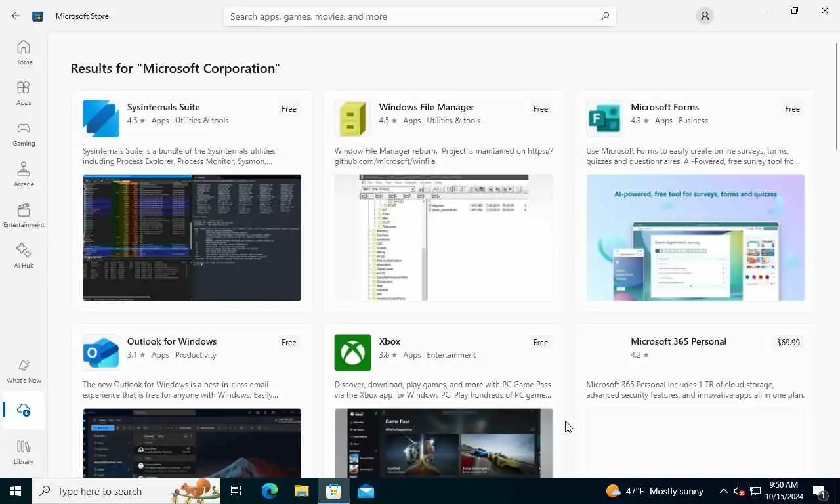This screenshot has width=840, height=504.
Task: Click the Microsoft Store logo icon
Action: (38, 16)
